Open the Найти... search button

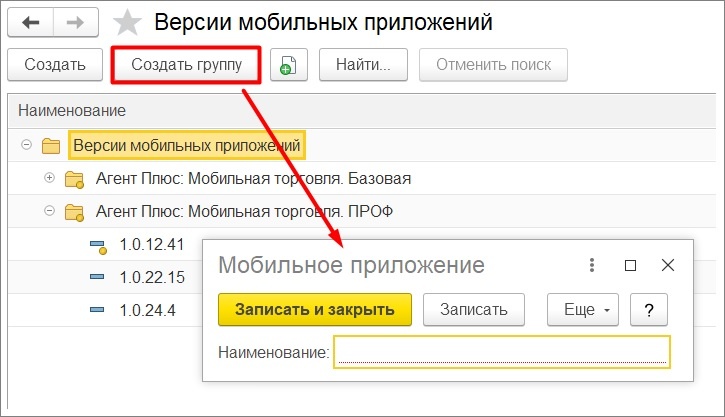[363, 65]
